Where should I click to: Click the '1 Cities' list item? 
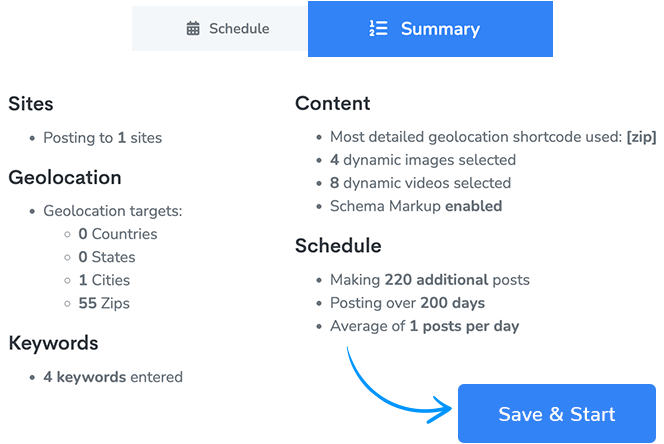[104, 280]
